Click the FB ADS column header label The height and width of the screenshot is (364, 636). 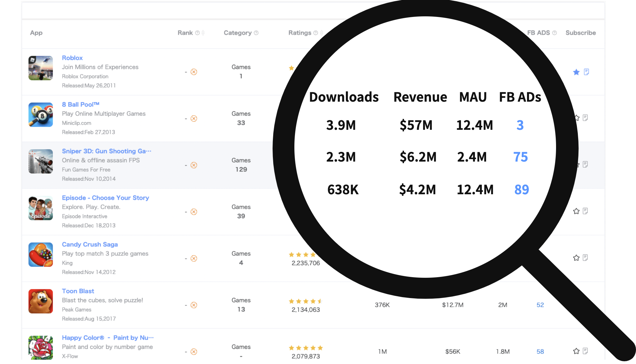coord(538,33)
